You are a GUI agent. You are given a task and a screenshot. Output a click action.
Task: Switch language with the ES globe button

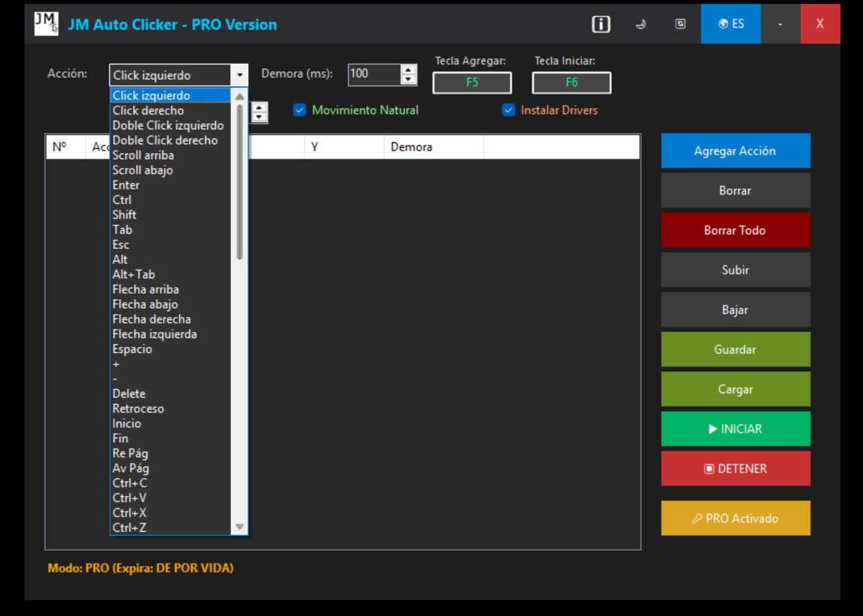click(731, 24)
